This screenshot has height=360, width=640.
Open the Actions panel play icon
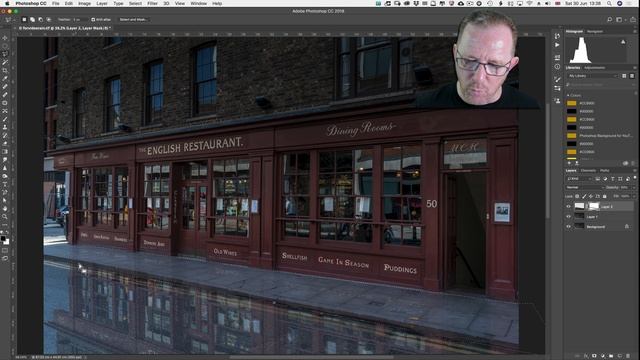pyautogui.click(x=558, y=45)
